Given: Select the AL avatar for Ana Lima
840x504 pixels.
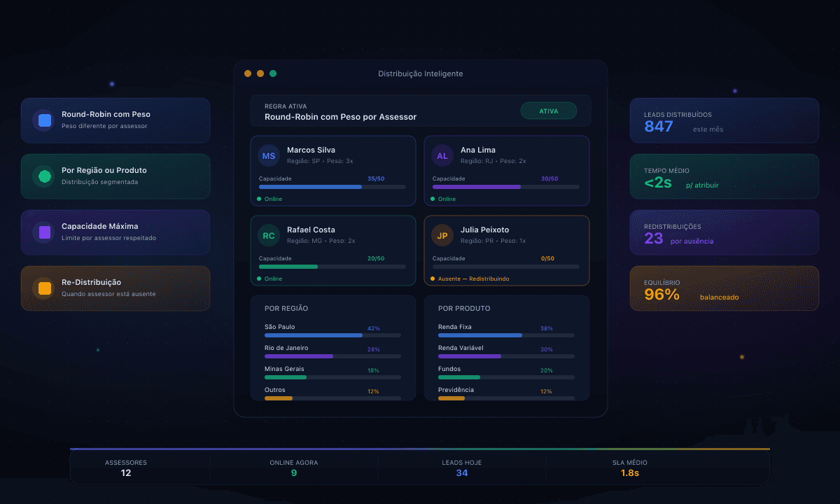Looking at the screenshot, I should point(442,156).
